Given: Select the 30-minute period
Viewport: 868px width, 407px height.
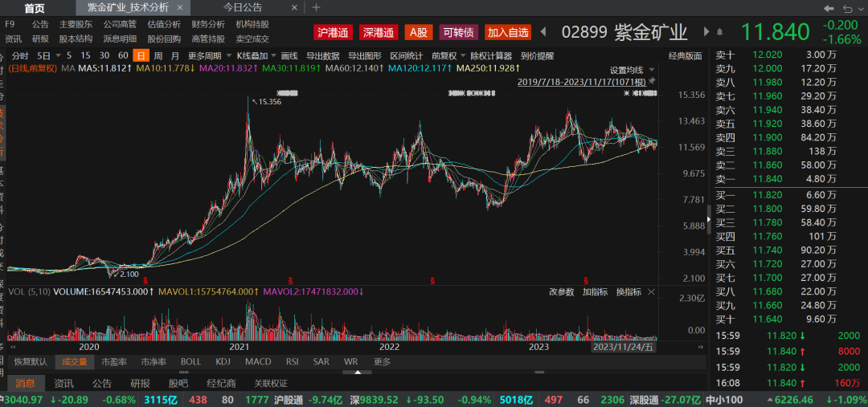Looking at the screenshot, I should (x=104, y=56).
